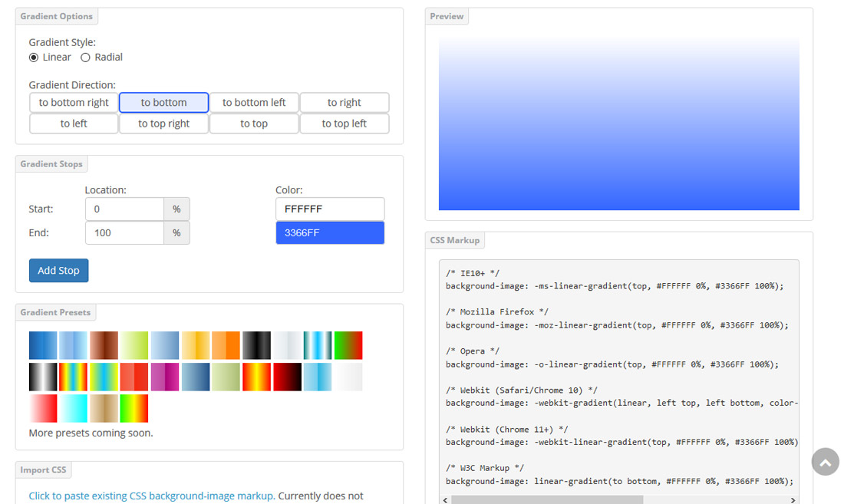The width and height of the screenshot is (844, 504).
Task: Apply the magenta pink preset
Action: click(165, 377)
